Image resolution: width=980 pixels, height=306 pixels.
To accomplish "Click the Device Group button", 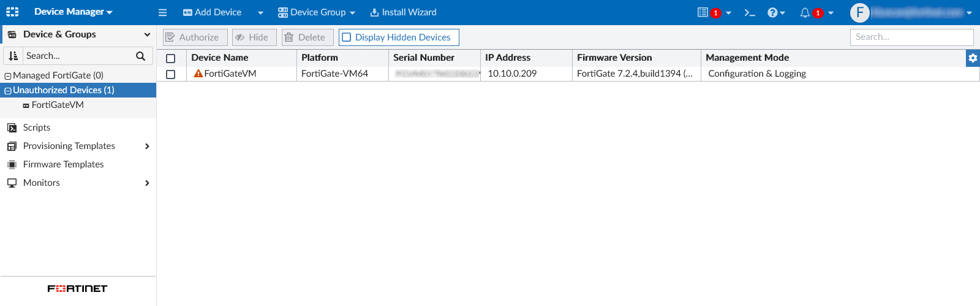I will (x=317, y=12).
